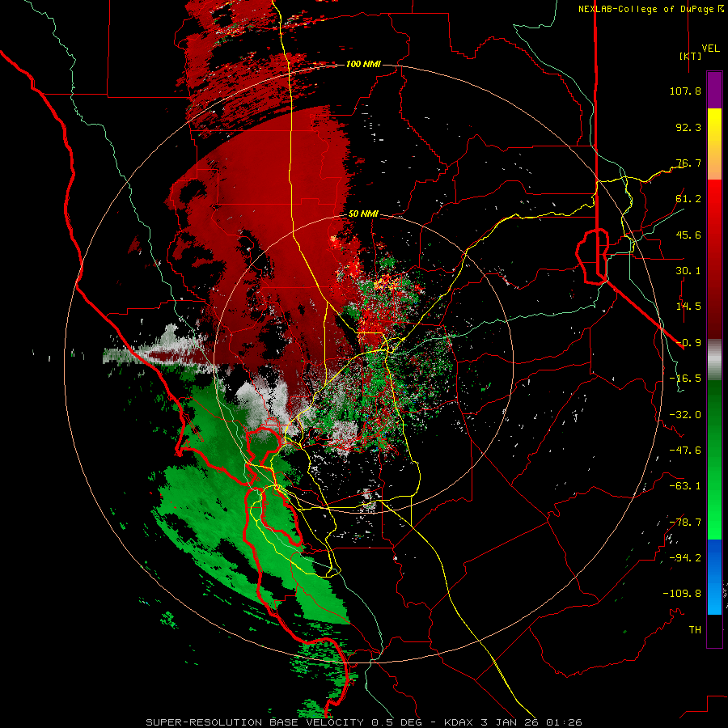
Task: Click the blue segment of velocity color bar
Action: tap(714, 577)
